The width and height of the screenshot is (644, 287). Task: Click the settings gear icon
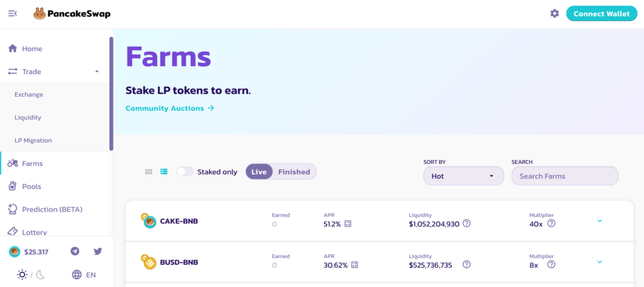tap(554, 13)
